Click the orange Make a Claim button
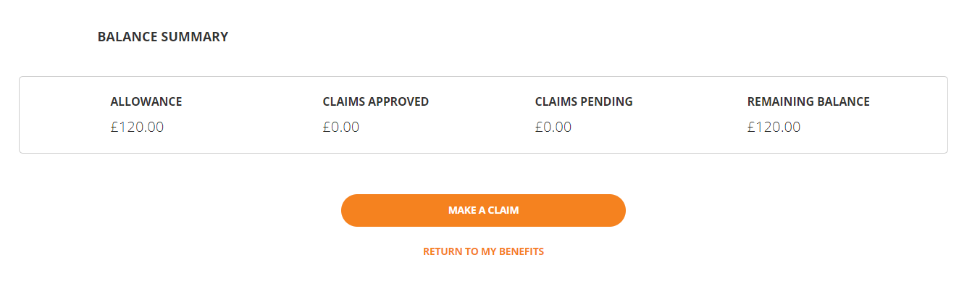Screen dimensions: 980x284 coord(483,210)
